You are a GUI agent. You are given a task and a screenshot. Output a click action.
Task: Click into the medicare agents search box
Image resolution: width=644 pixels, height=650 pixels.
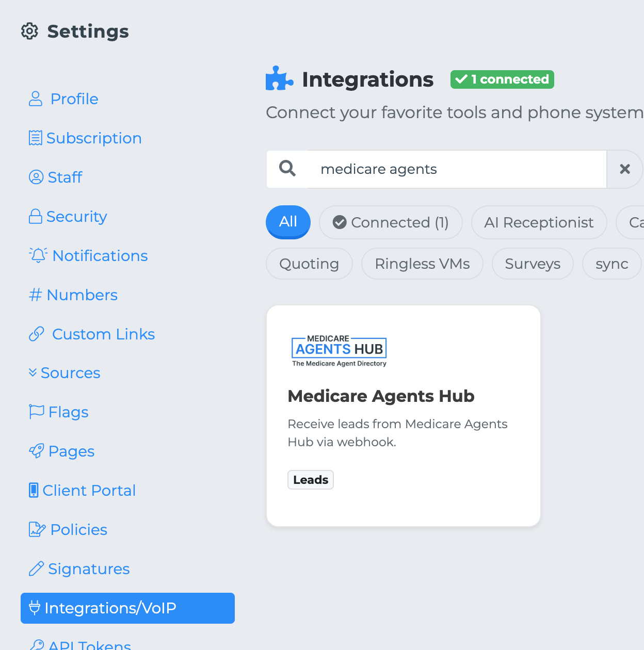[x=457, y=169]
